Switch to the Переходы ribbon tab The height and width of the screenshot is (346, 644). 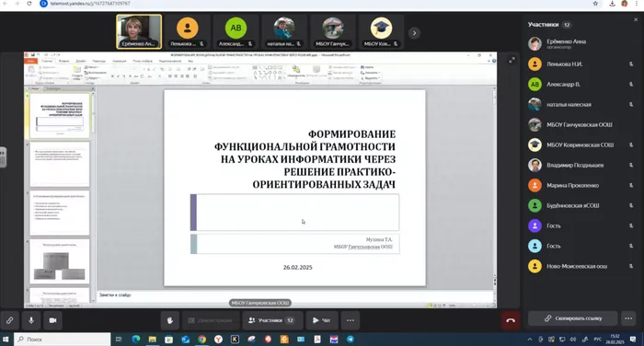(99, 61)
